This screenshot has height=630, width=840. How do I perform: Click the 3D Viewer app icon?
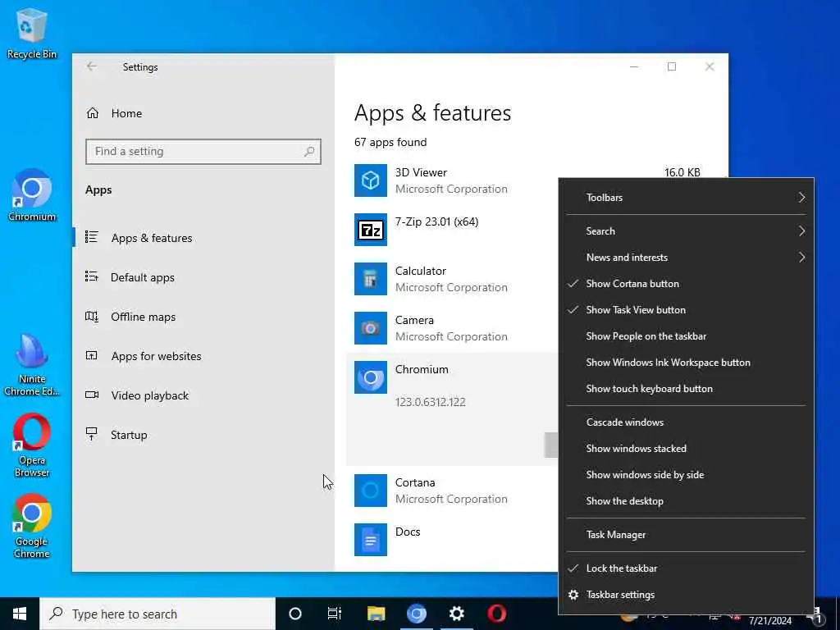[370, 180]
